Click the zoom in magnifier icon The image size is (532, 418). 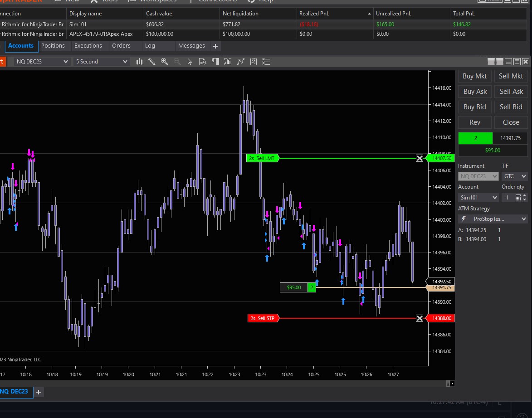[165, 62]
